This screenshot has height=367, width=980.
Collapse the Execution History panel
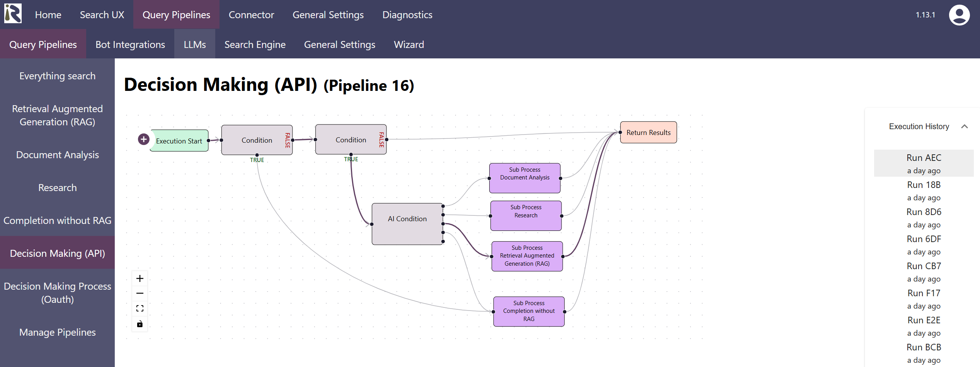(964, 126)
